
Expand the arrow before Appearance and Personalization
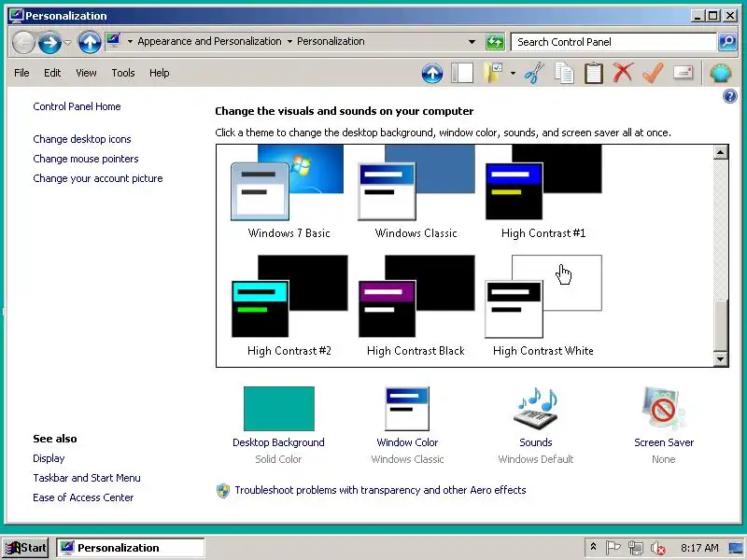[130, 41]
